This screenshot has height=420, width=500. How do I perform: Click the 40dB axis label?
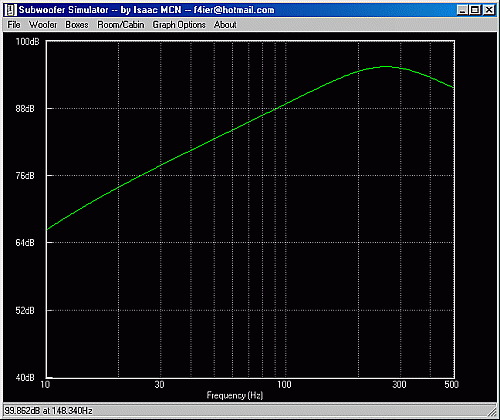pyautogui.click(x=25, y=378)
